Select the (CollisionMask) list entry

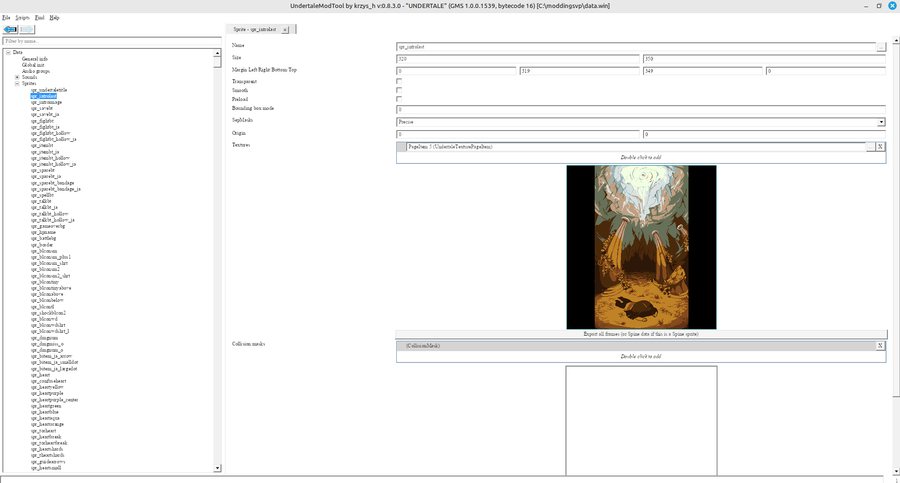pos(636,346)
